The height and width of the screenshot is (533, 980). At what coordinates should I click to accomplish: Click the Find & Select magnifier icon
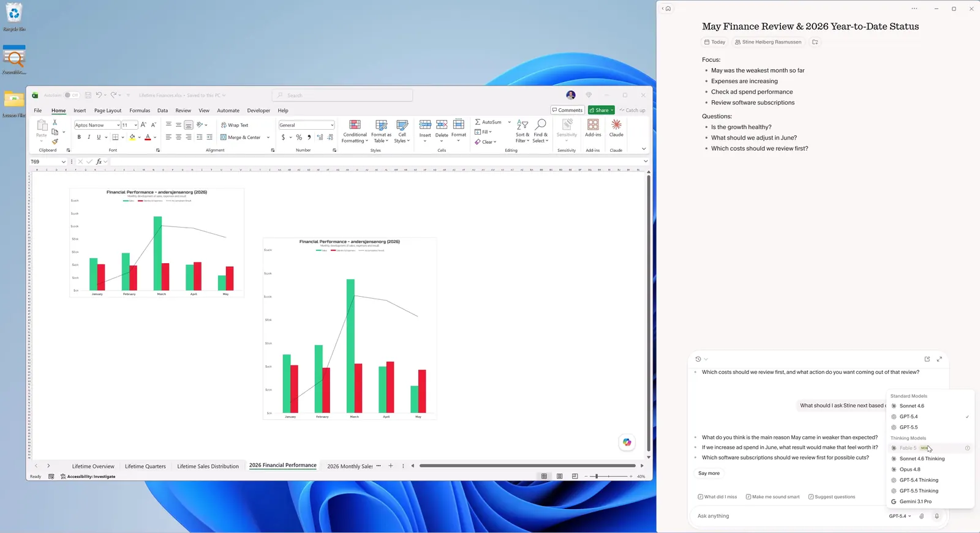(x=540, y=124)
